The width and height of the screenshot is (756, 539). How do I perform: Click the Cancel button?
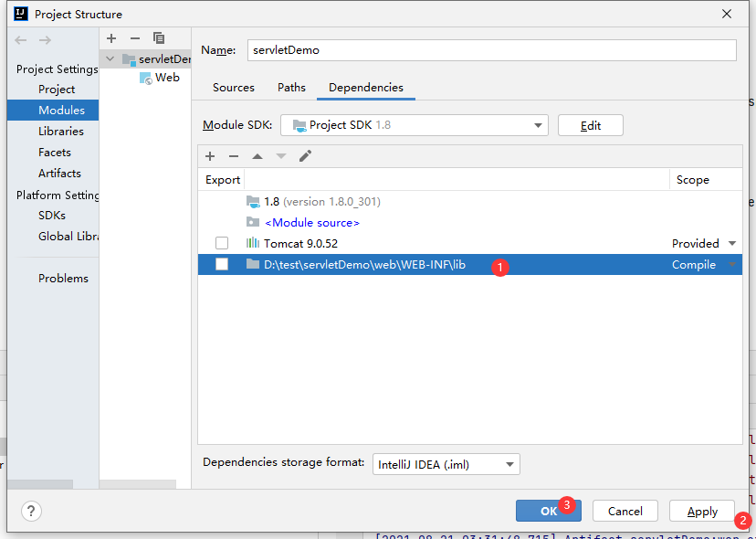(x=625, y=511)
